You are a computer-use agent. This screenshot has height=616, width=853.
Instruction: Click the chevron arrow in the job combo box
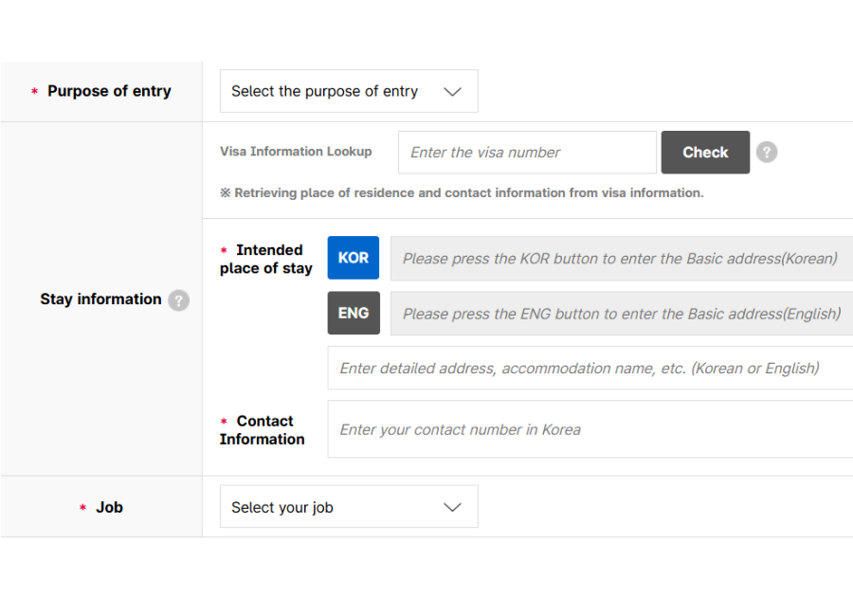coord(452,507)
